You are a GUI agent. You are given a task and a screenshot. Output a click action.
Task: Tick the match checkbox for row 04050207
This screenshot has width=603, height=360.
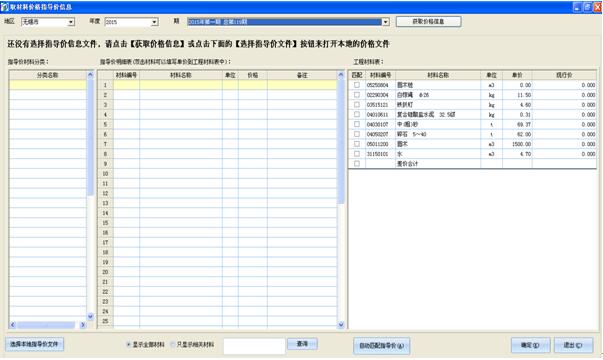357,134
